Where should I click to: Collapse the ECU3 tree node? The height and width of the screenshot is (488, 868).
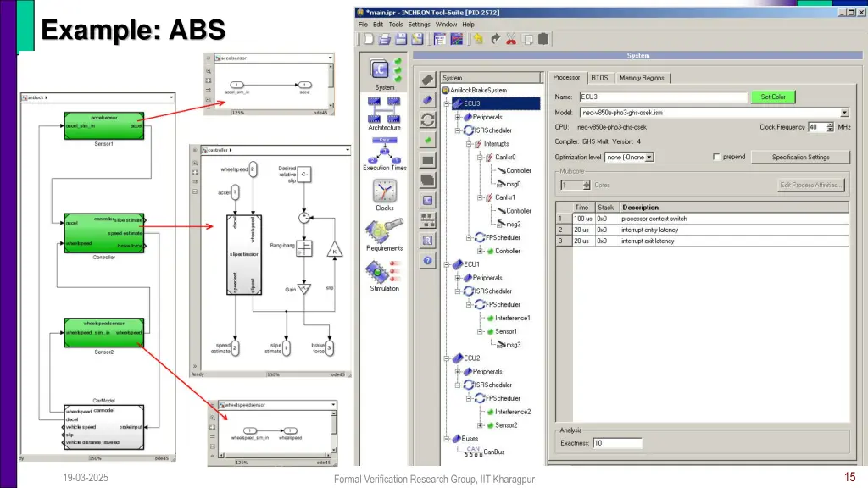447,103
